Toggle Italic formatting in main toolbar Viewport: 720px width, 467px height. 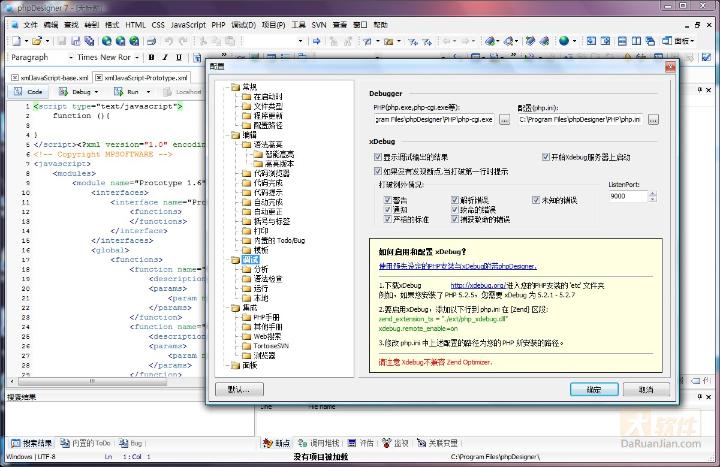click(165, 57)
